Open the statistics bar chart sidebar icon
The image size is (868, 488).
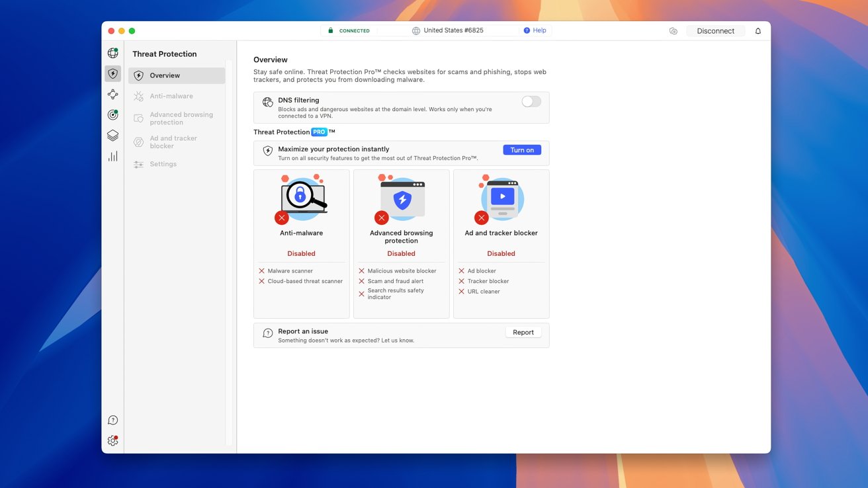113,156
